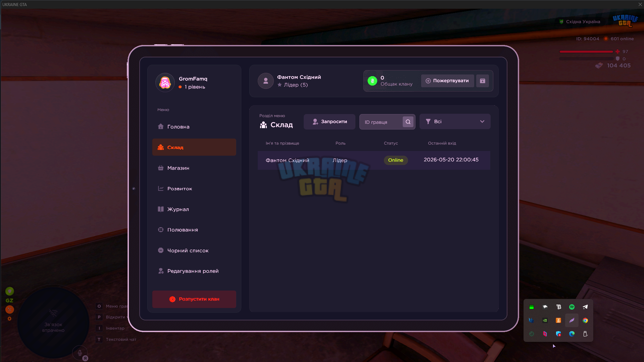Select the Склад menu item
Viewport: 644px width, 362px height.
click(x=194, y=147)
